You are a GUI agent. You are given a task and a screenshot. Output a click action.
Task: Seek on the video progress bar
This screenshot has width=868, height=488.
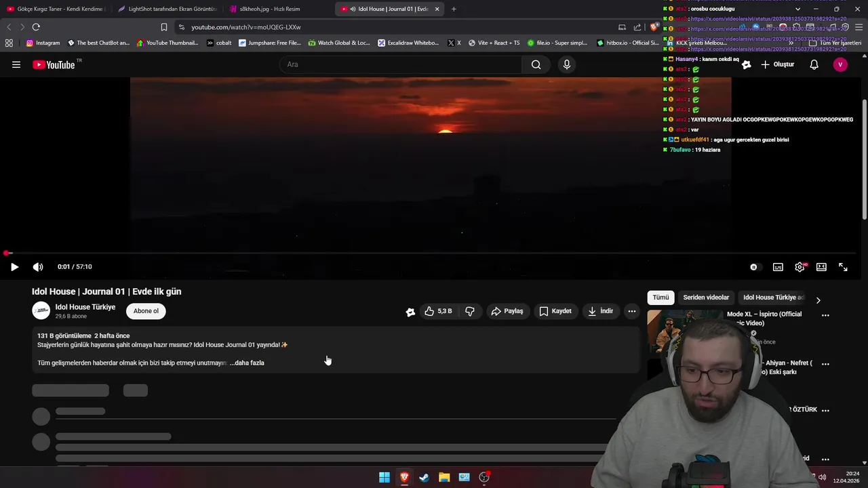[431, 253]
